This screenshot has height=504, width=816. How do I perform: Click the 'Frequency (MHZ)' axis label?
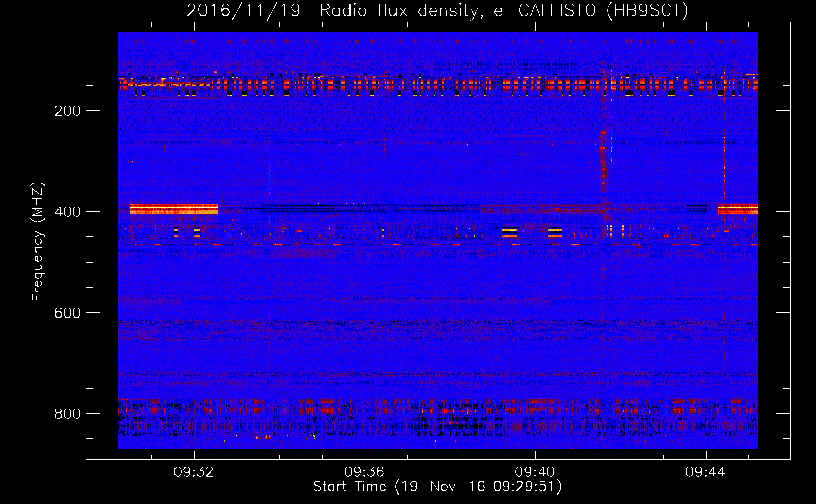click(x=38, y=242)
